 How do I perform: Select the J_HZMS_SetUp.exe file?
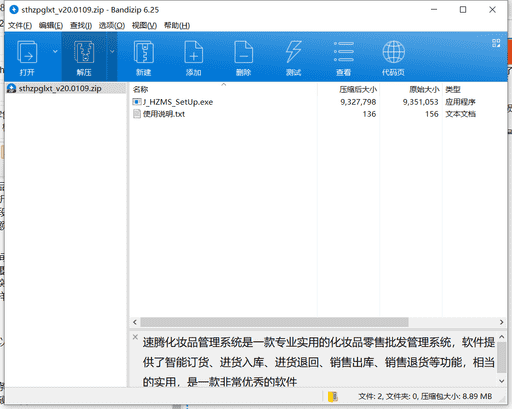[178, 102]
